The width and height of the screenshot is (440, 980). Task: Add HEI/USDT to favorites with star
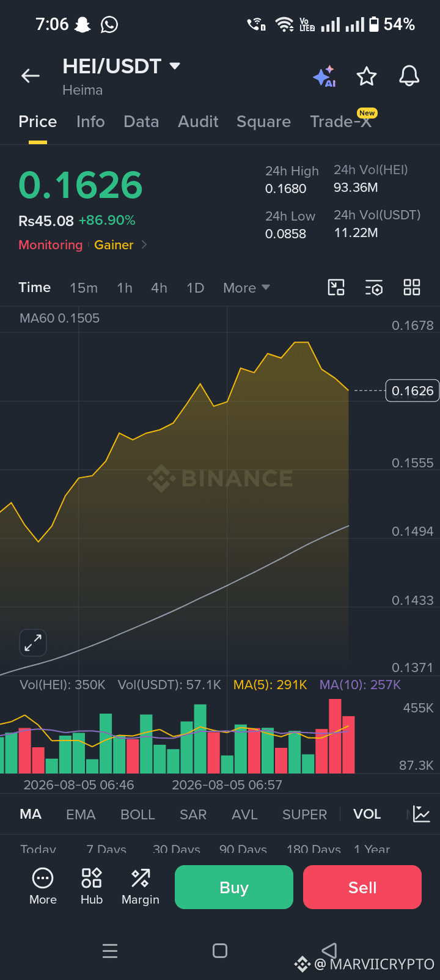[x=367, y=76]
